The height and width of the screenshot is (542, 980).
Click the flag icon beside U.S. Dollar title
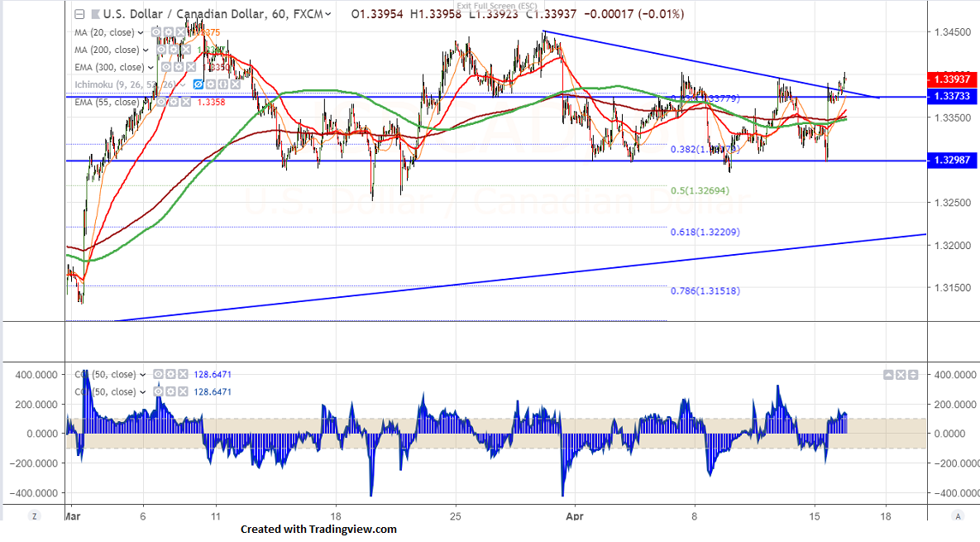click(95, 14)
